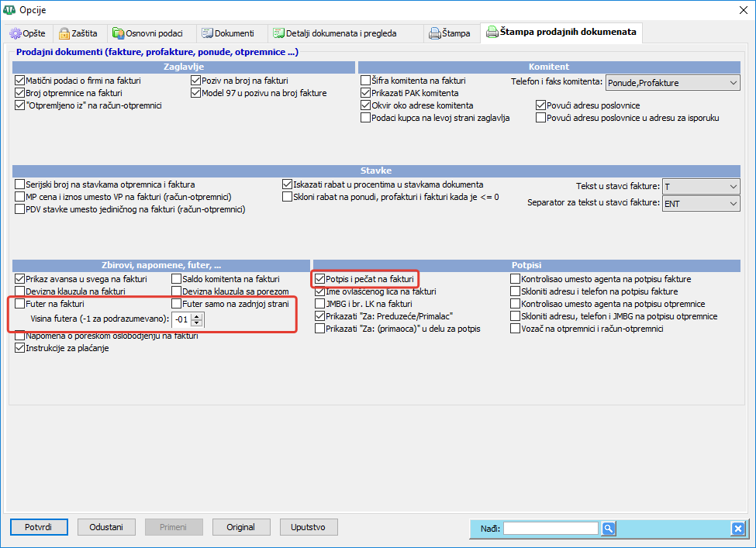Click the printer icon on Štampa tab
The width and height of the screenshot is (756, 548).
pos(434,33)
